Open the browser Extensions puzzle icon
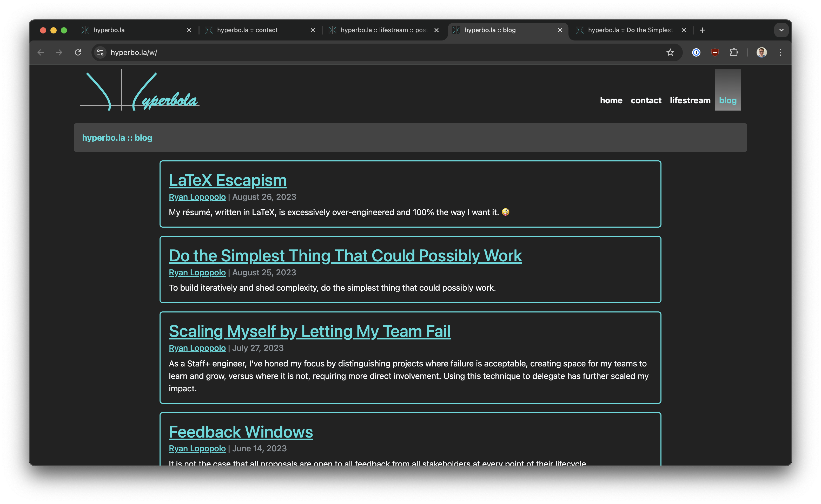 click(x=734, y=52)
